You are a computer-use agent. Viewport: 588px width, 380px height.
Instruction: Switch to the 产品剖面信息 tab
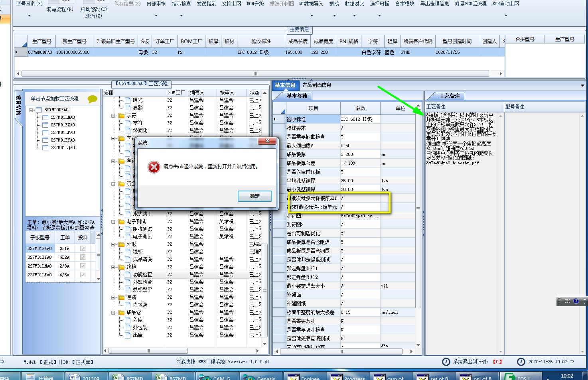pyautogui.click(x=317, y=85)
